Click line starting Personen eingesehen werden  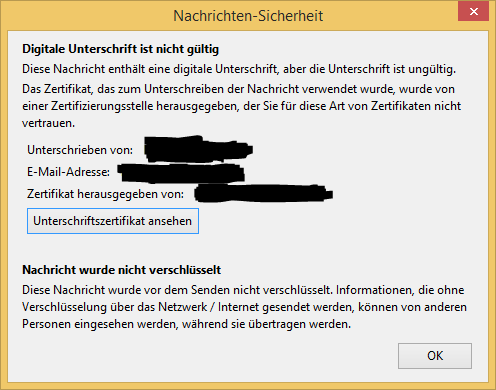(x=186, y=324)
